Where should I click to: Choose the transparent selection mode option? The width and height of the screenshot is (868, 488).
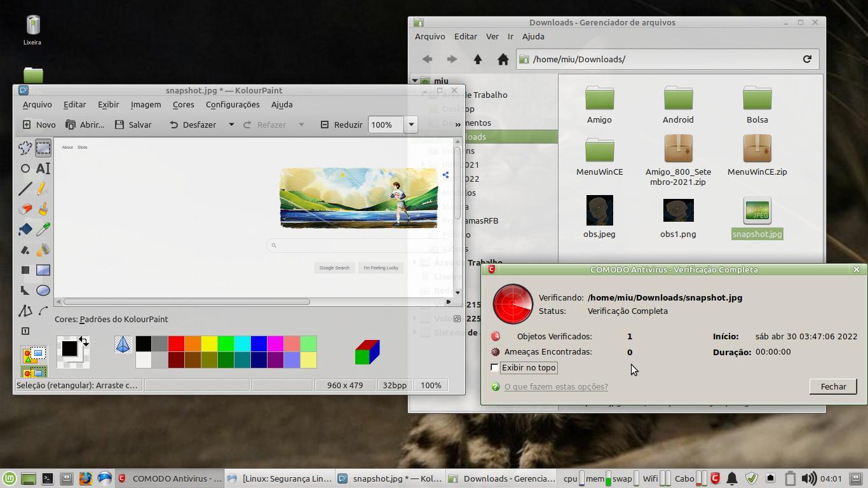[x=34, y=371]
